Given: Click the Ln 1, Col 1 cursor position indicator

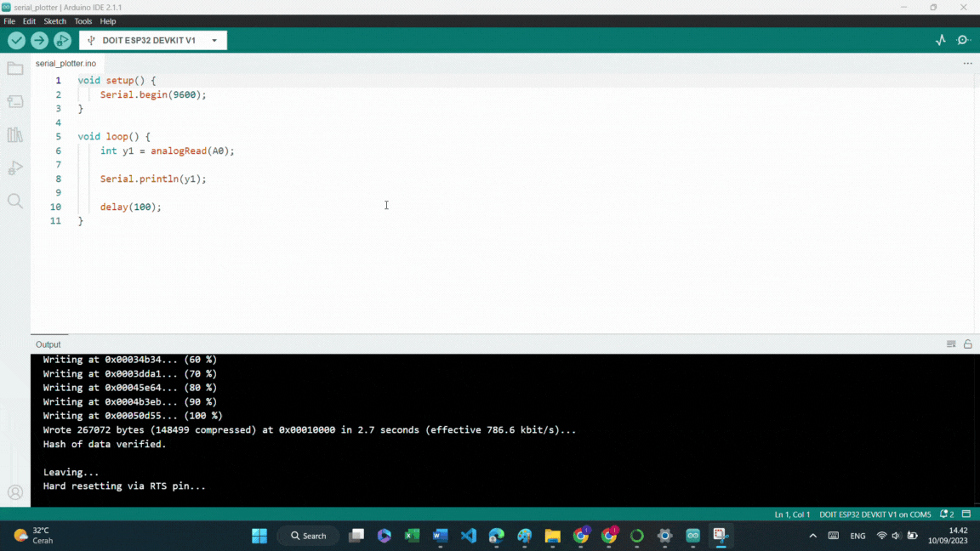Looking at the screenshot, I should coord(792,514).
